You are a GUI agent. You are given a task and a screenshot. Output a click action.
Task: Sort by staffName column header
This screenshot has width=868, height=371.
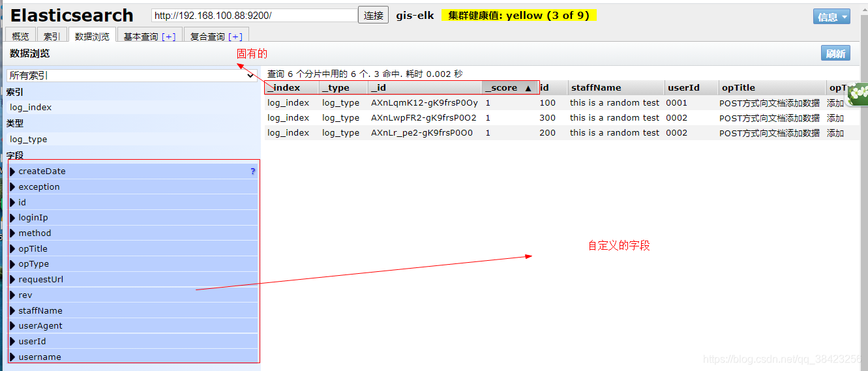[615, 88]
